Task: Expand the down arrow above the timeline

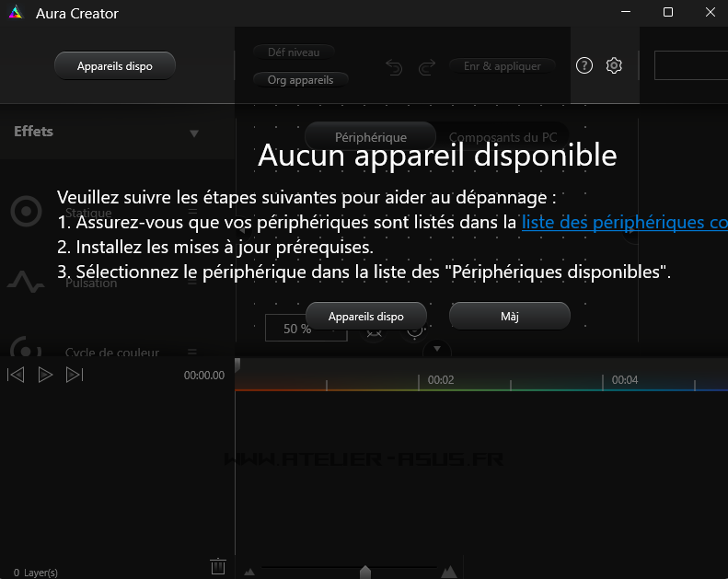Action: 437,349
